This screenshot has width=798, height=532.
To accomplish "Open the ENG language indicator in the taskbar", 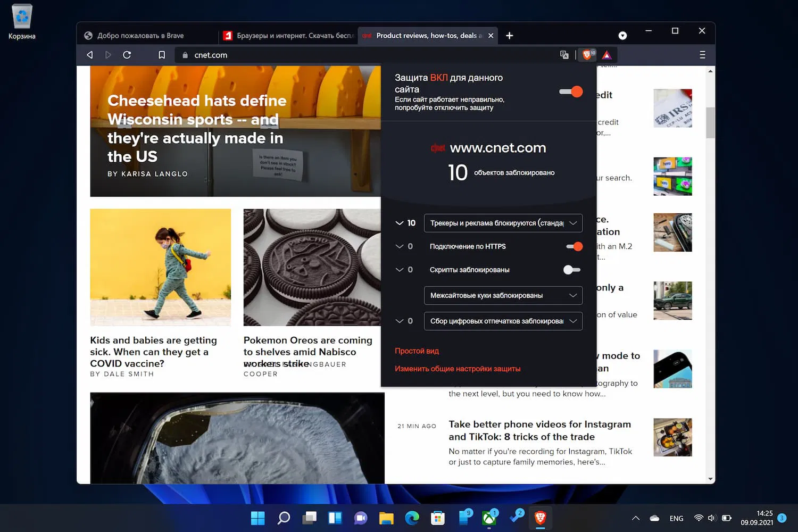I will [676, 518].
